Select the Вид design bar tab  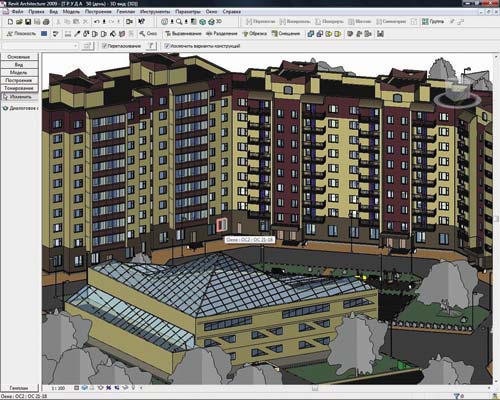pyautogui.click(x=19, y=65)
